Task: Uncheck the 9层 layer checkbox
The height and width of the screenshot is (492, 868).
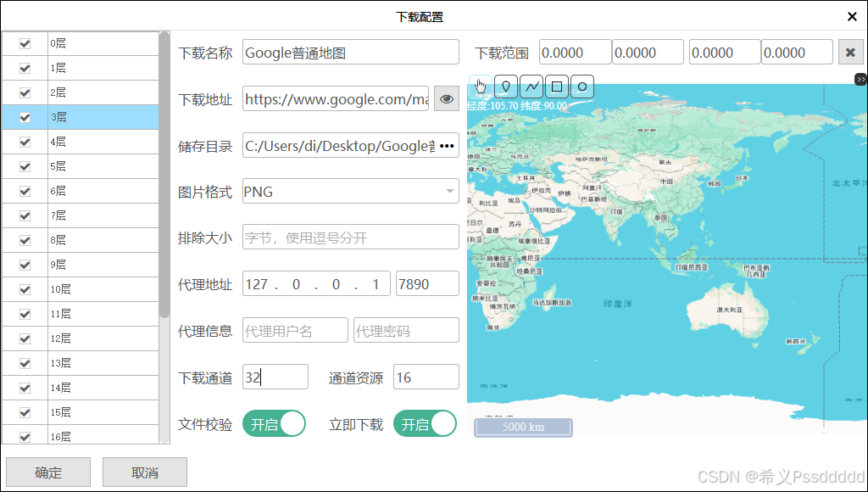Action: click(25, 265)
